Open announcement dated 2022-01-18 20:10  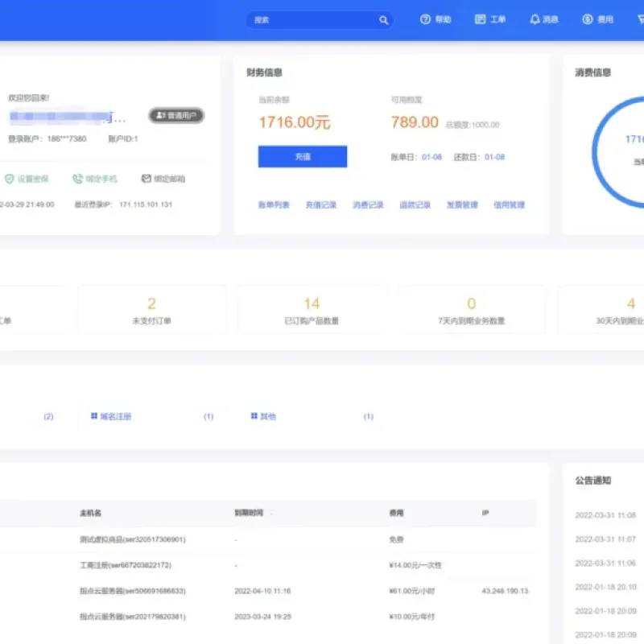click(x=605, y=587)
